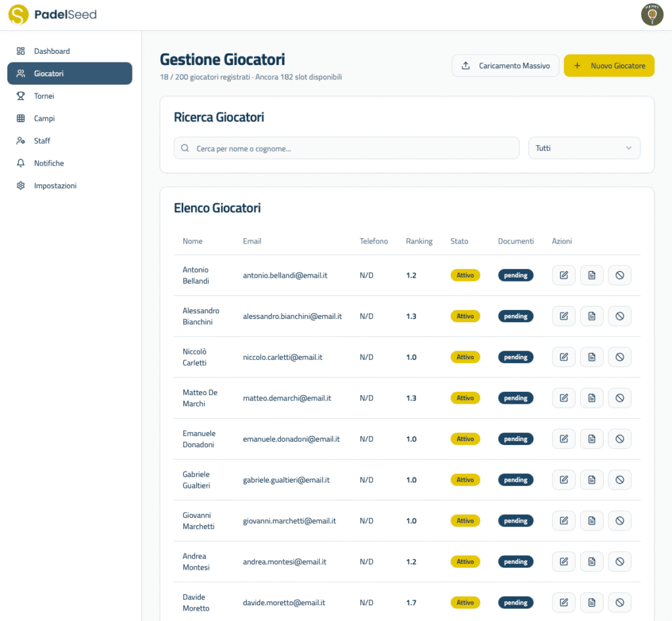Click the player name search field
The height and width of the screenshot is (621, 672).
point(346,148)
